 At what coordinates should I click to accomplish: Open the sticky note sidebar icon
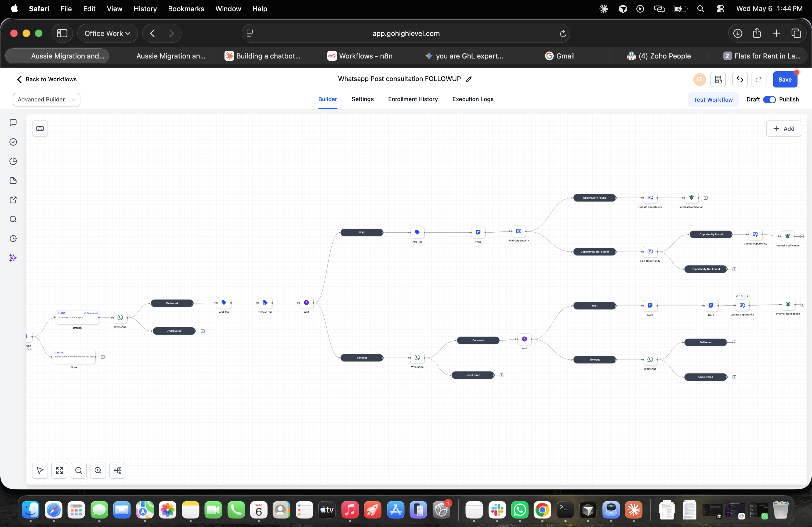[x=13, y=181]
